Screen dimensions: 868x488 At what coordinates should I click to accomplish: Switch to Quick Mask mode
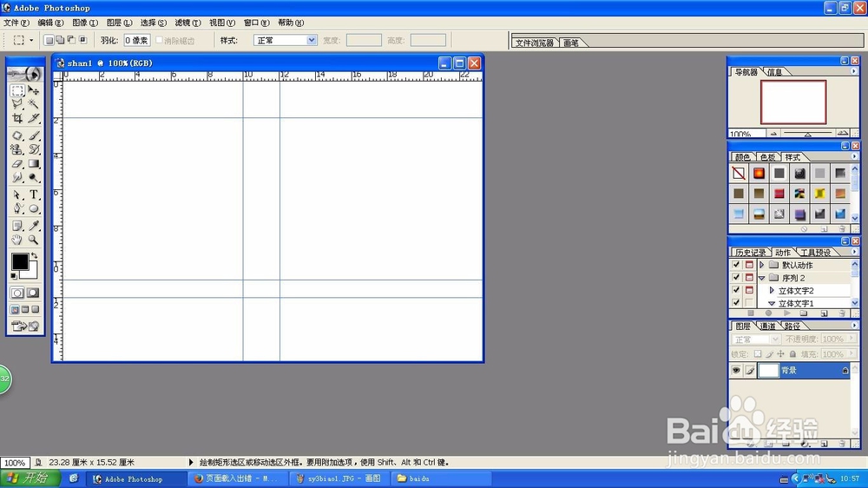33,293
